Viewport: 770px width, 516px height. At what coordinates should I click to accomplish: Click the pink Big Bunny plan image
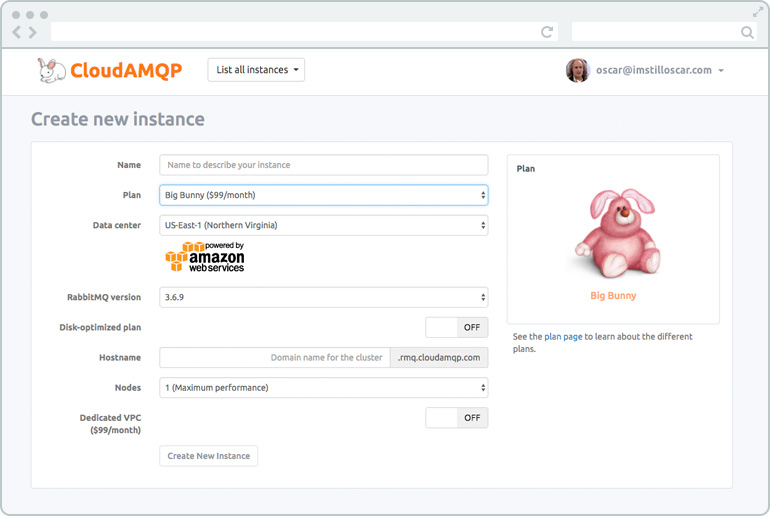click(x=617, y=233)
